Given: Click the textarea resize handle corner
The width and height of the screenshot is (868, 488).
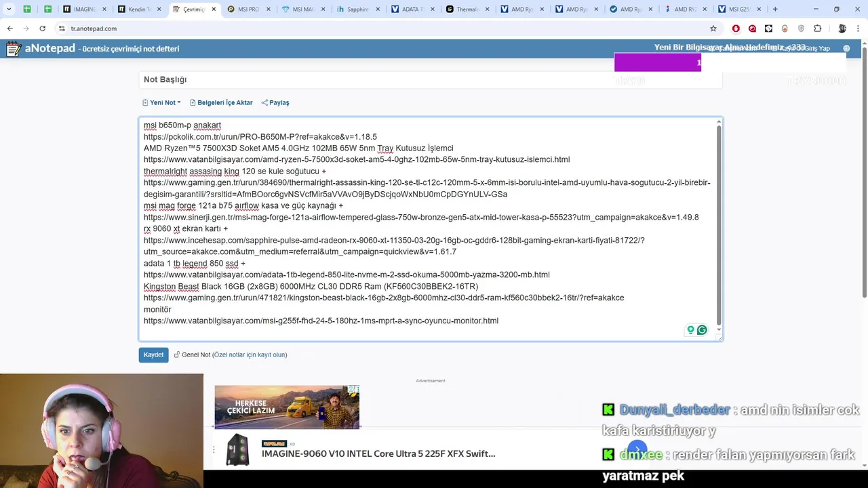Looking at the screenshot, I should click(x=719, y=338).
